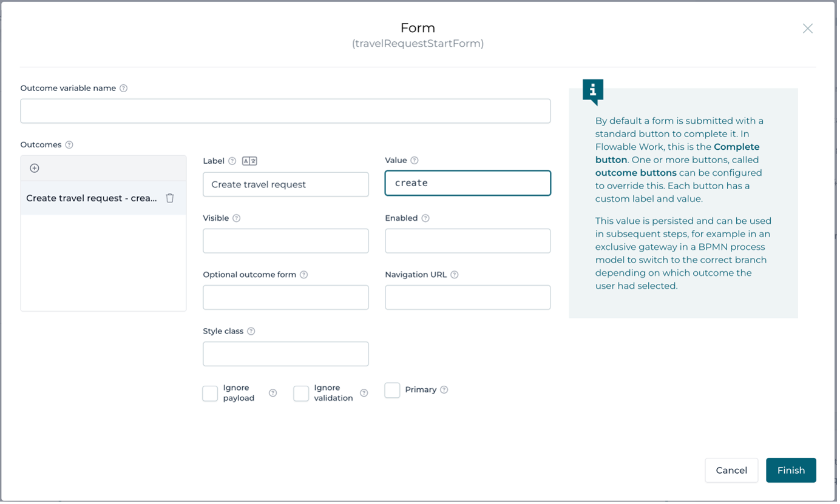Click help icon next to Value label
This screenshot has height=504, width=840.
tap(415, 160)
